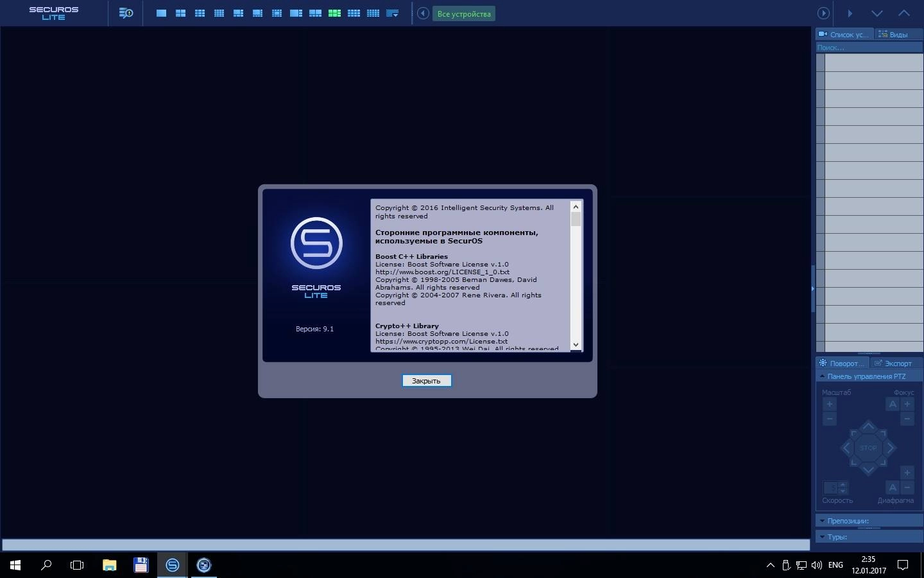Click the Фокус minus button

[907, 419]
